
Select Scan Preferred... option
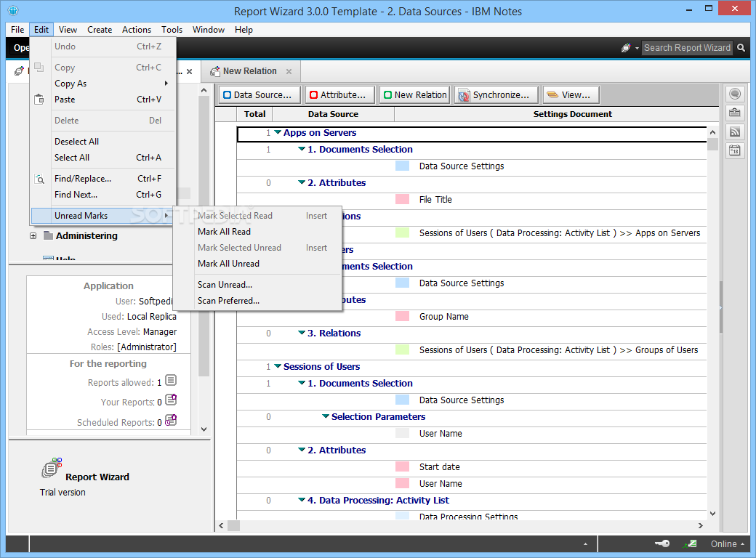coord(257,301)
